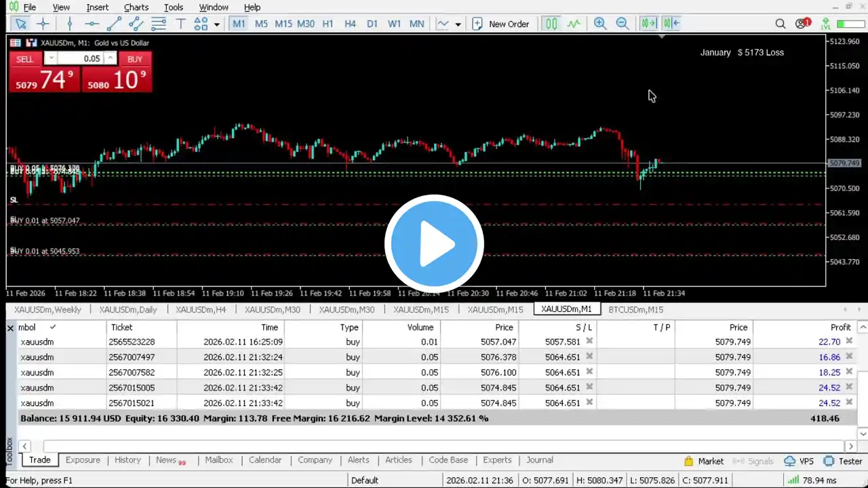Open the Help menu
The height and width of the screenshot is (488, 868).
click(252, 7)
